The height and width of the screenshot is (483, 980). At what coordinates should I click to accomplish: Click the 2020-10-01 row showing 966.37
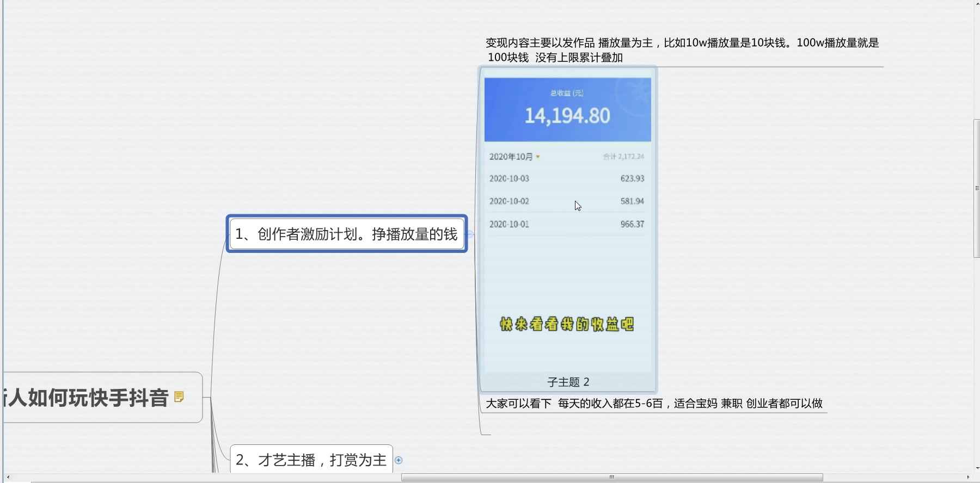coord(567,224)
